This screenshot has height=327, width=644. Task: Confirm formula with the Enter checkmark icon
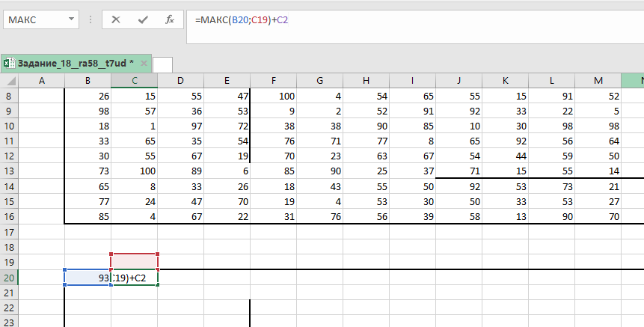[x=143, y=20]
